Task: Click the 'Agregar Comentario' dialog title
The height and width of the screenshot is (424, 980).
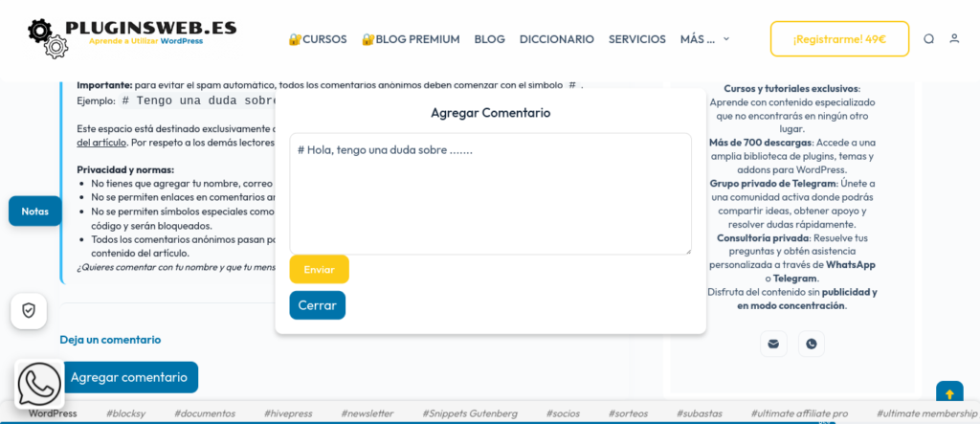Action: tap(491, 113)
